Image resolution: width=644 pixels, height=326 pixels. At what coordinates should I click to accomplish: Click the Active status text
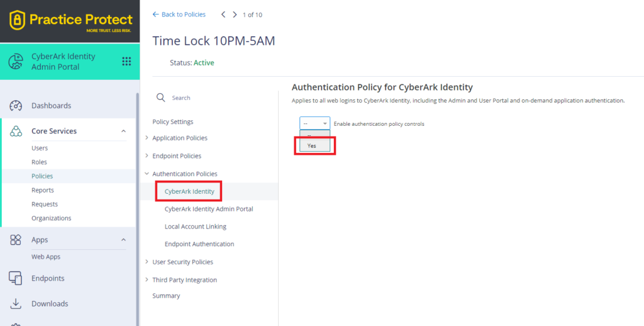204,63
